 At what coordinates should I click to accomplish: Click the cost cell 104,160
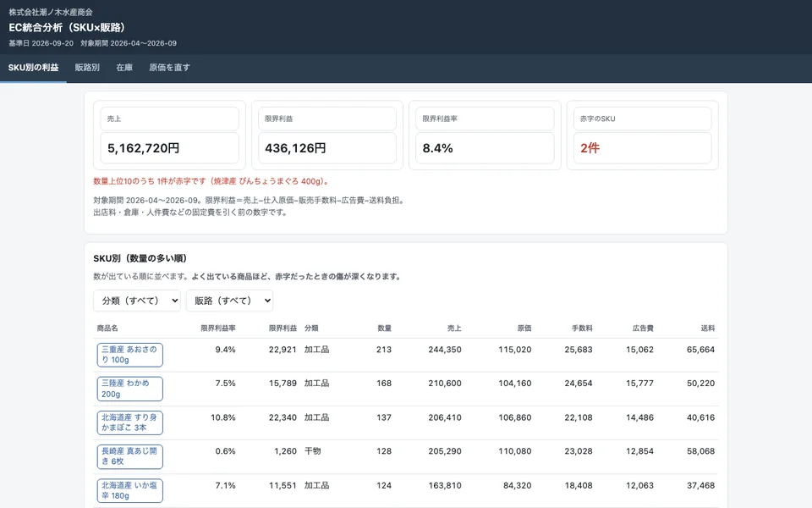(x=515, y=383)
